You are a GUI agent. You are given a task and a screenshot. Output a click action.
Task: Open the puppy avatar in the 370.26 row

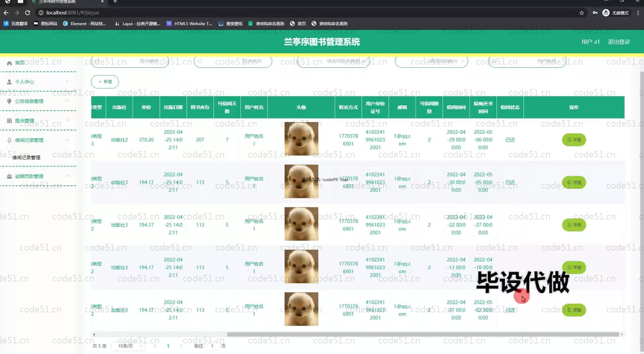coord(301,139)
